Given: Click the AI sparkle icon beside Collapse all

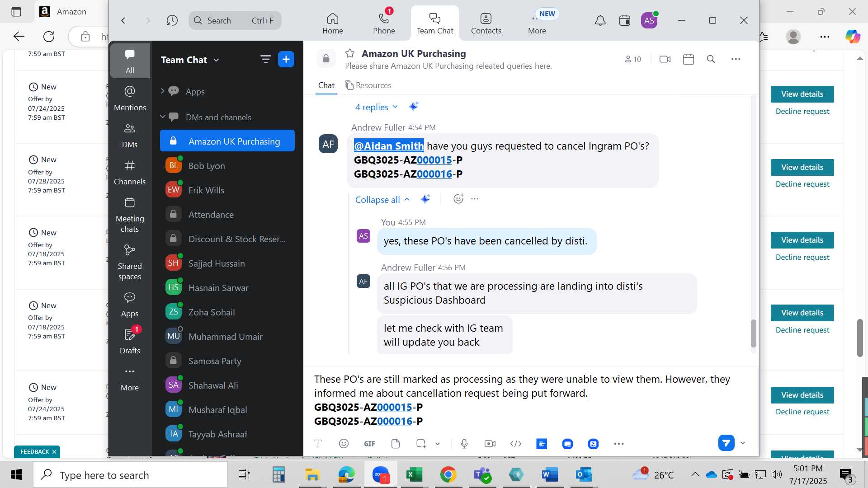Looking at the screenshot, I should [x=425, y=199].
